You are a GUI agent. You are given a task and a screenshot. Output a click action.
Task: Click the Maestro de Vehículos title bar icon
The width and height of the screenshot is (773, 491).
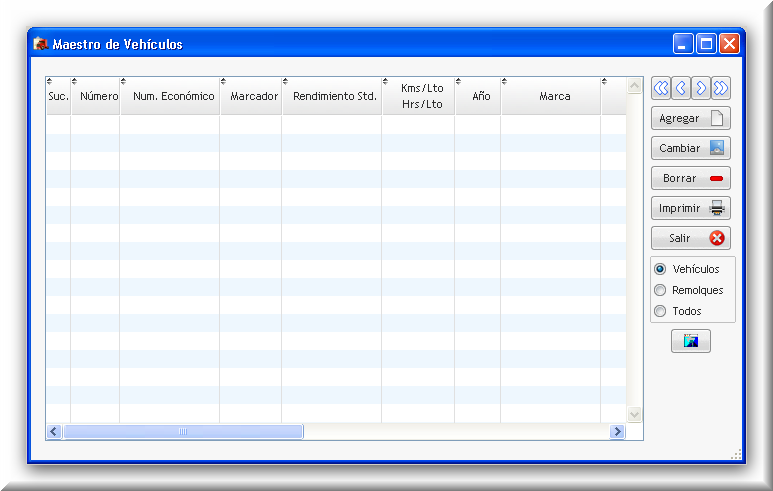click(x=40, y=44)
